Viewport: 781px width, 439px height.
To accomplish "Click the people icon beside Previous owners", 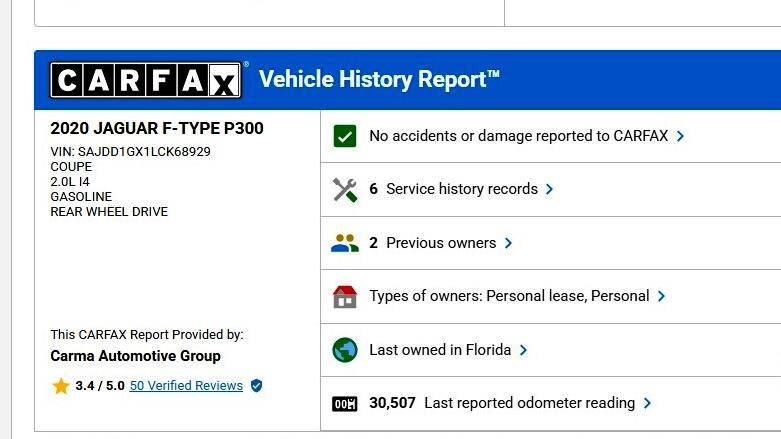I will 345,243.
